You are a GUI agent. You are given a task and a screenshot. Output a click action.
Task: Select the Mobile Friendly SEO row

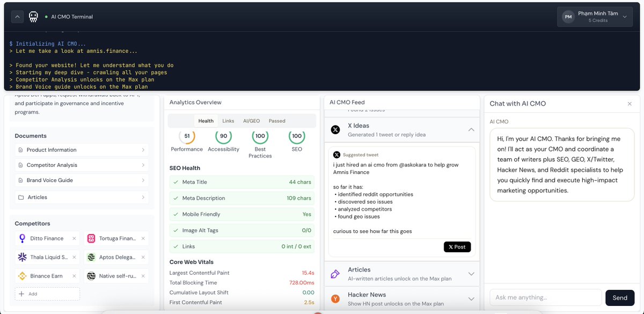tap(242, 214)
